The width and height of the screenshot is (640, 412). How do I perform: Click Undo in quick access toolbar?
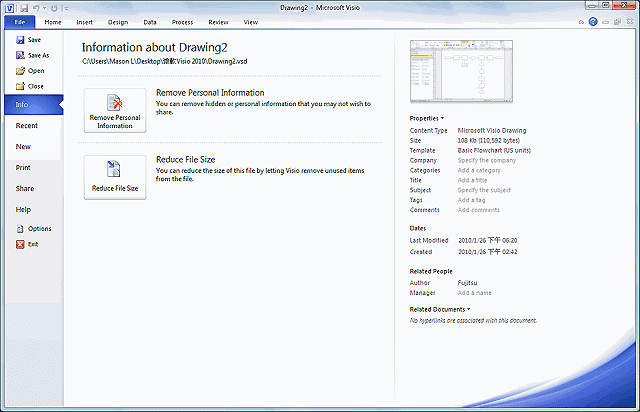pos(36,8)
